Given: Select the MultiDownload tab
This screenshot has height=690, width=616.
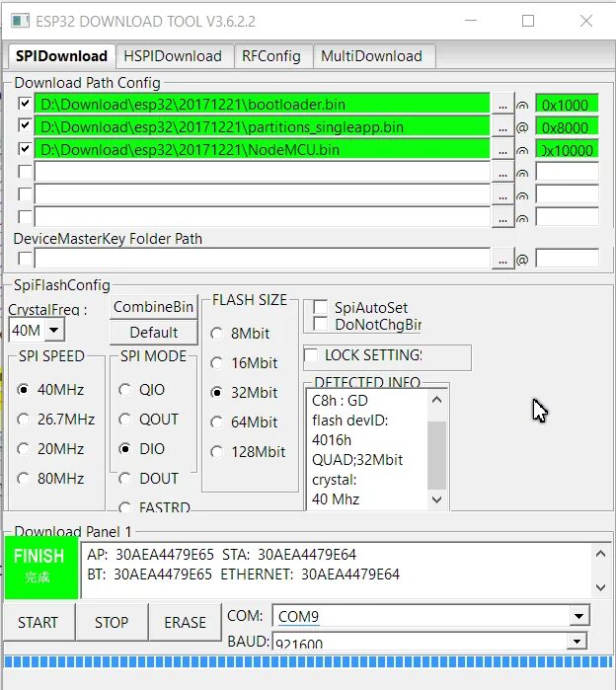Looking at the screenshot, I should [x=374, y=56].
